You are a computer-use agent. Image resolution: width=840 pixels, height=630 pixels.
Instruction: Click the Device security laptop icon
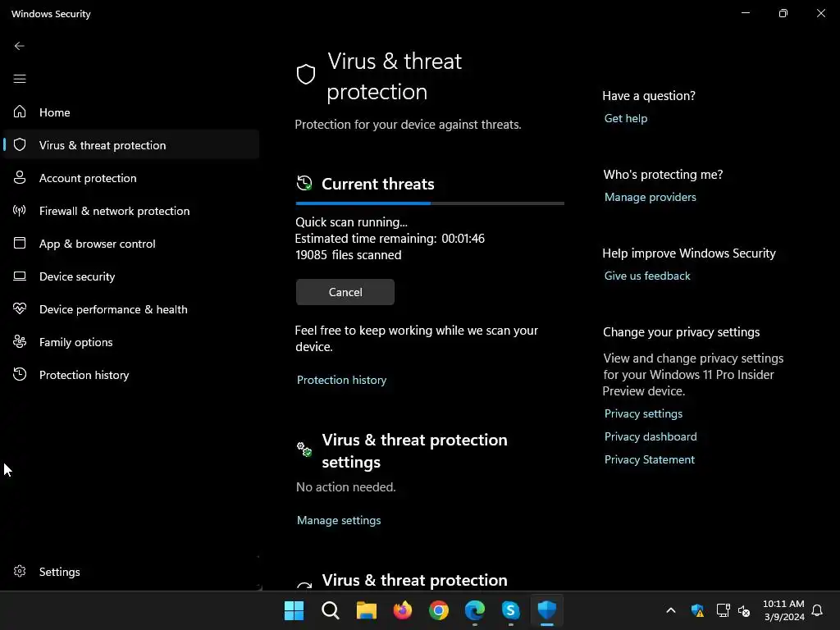pos(20,276)
